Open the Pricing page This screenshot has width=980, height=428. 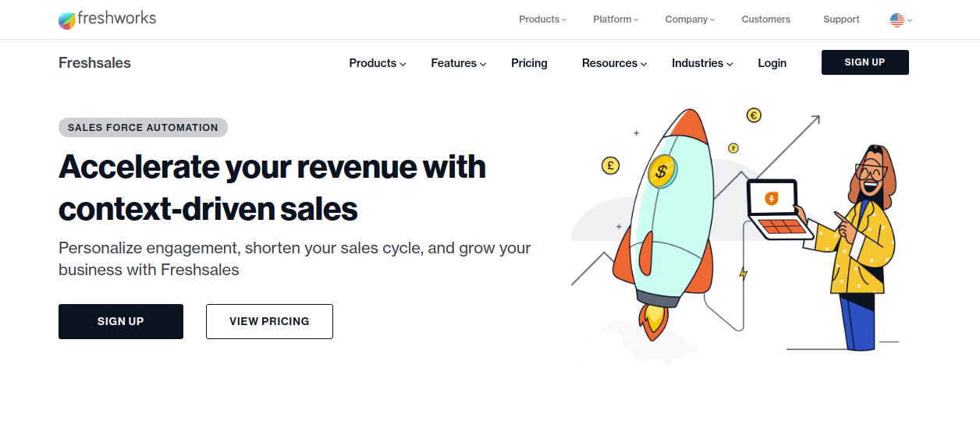[x=529, y=63]
